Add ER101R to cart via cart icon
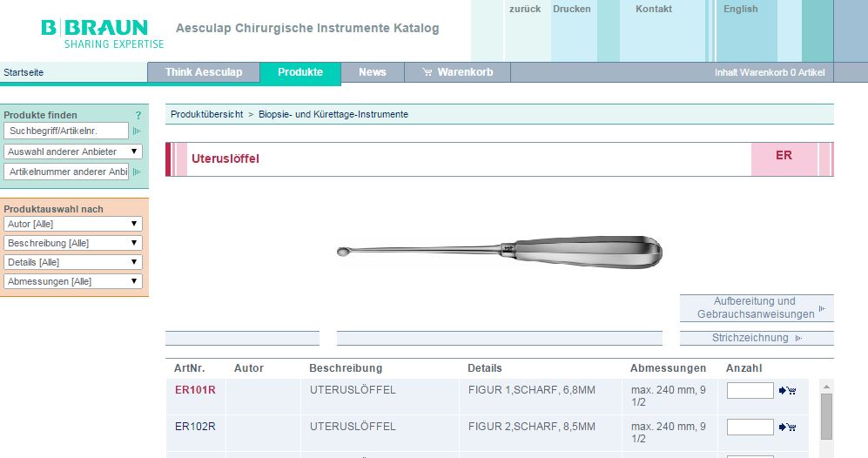 [788, 391]
